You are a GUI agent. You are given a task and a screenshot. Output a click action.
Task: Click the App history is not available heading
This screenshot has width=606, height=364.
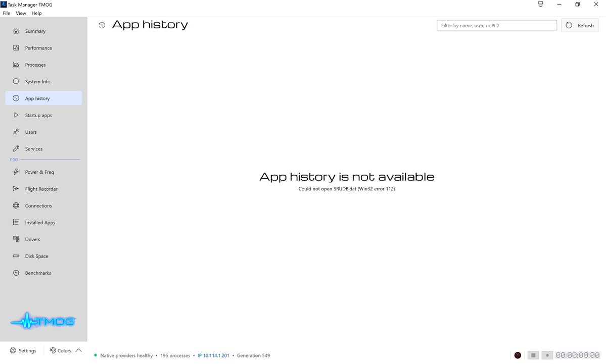pos(347,176)
